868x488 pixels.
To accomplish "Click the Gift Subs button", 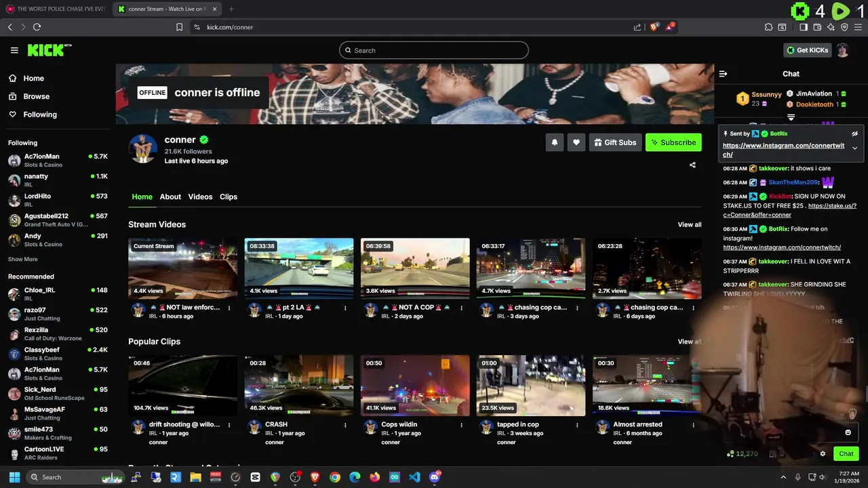I will [x=616, y=142].
